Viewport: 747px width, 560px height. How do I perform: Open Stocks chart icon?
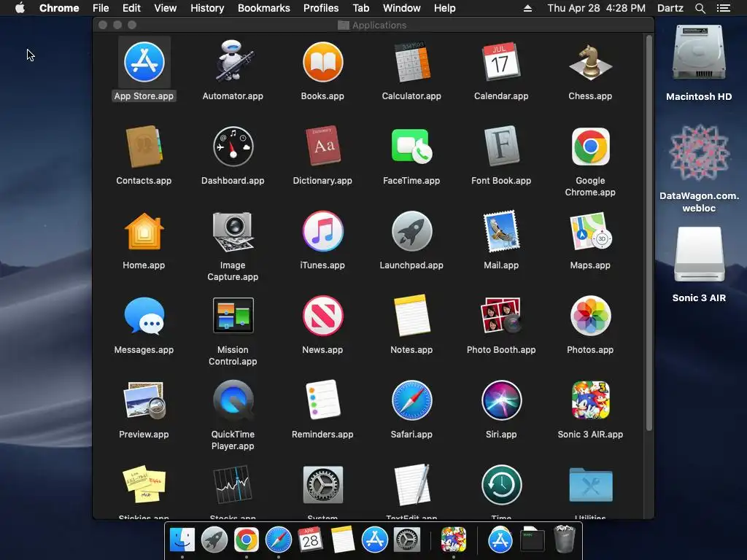coord(233,485)
